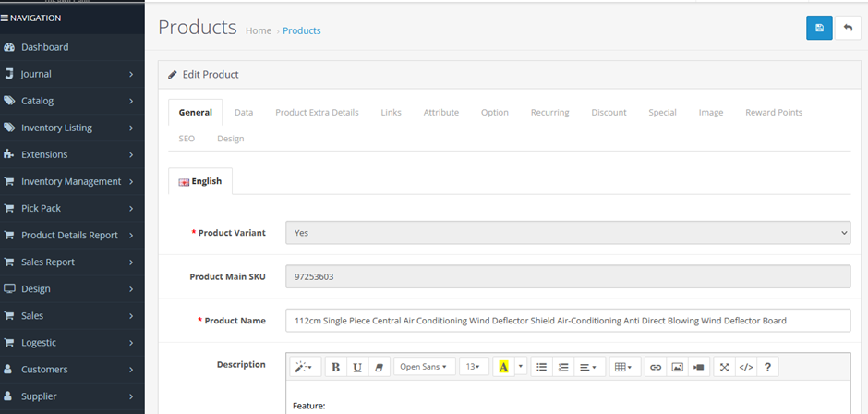Toggle code view in editor
This screenshot has height=414, width=868.
pos(746,367)
